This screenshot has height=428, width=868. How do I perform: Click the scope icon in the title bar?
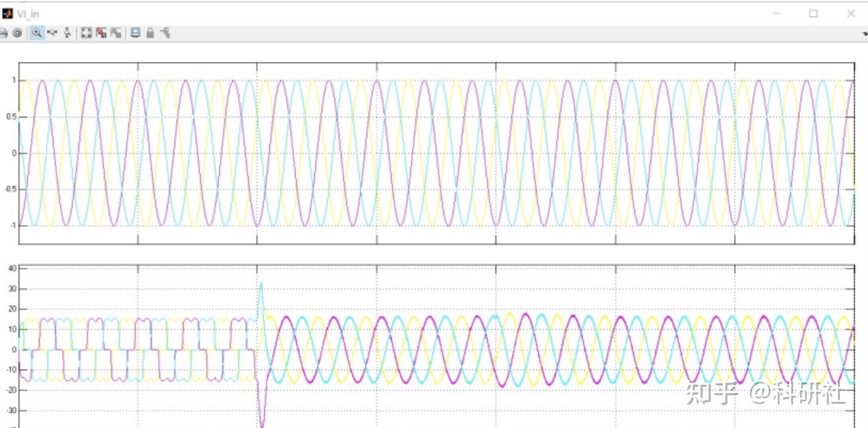(7, 12)
